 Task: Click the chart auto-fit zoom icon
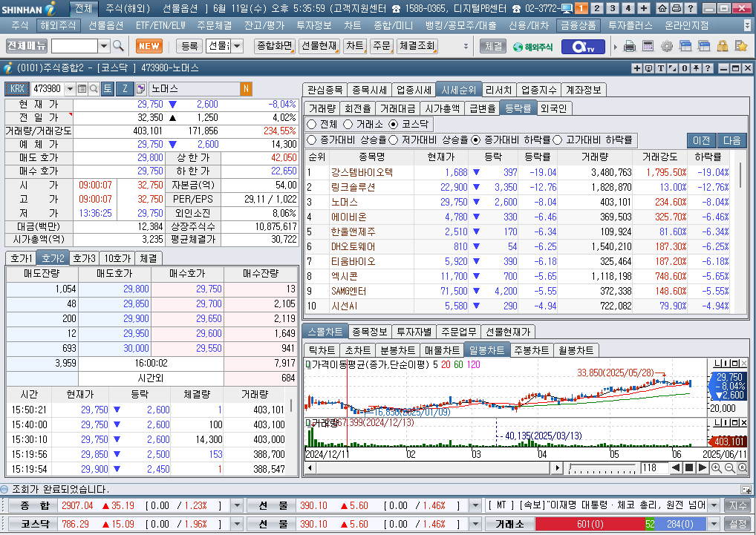(x=743, y=468)
